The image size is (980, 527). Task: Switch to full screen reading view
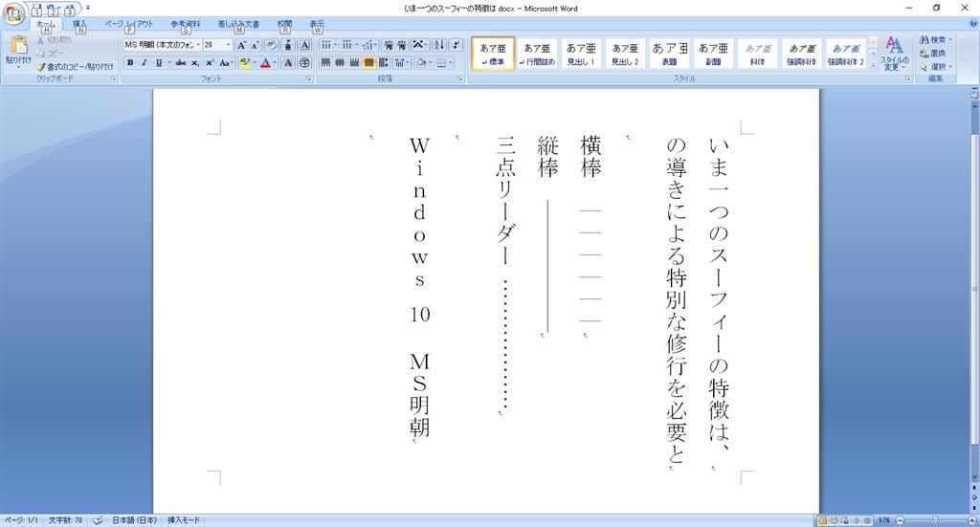click(834, 520)
